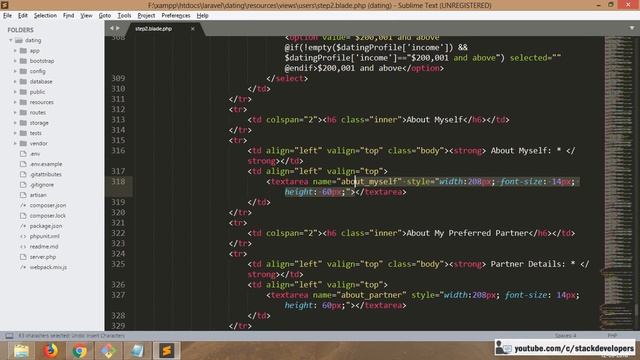The width and height of the screenshot is (640, 360).
Task: Open the Preferences menu
Action: tap(176, 16)
